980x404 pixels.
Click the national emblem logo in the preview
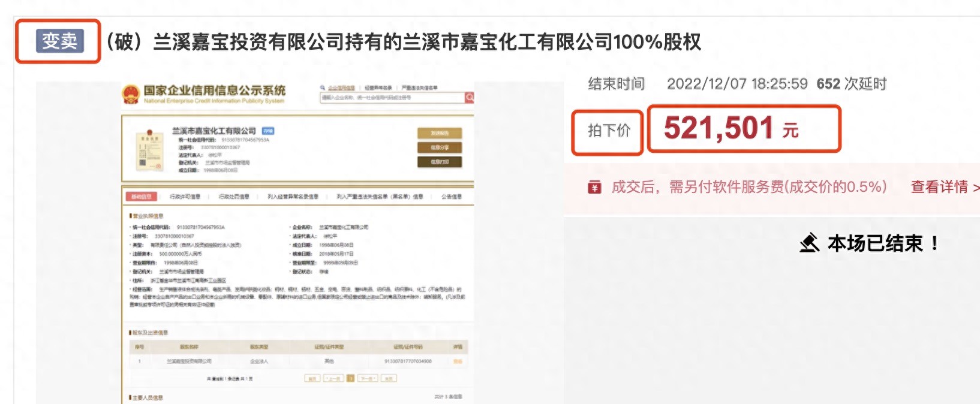click(130, 94)
